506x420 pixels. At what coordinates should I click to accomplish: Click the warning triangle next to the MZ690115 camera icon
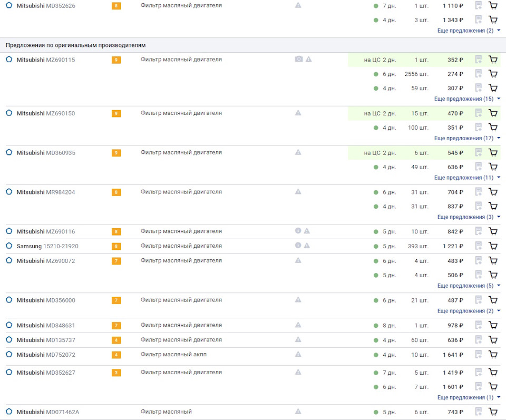pyautogui.click(x=308, y=59)
